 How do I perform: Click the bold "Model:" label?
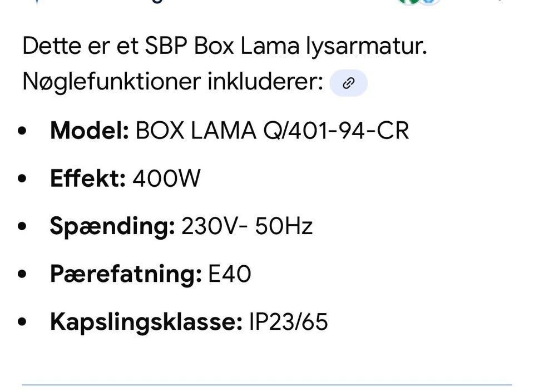[x=90, y=131]
